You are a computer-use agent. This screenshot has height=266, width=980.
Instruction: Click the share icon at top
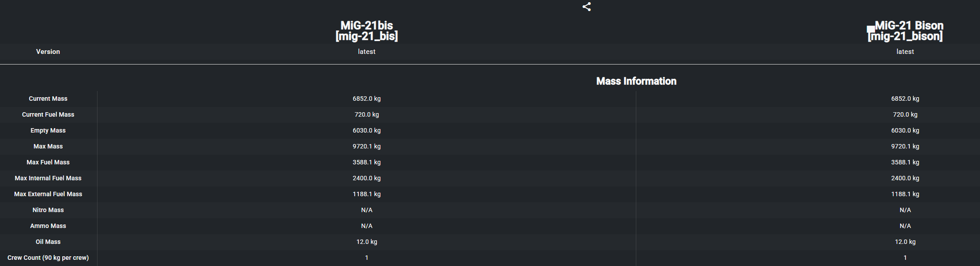pos(586,7)
